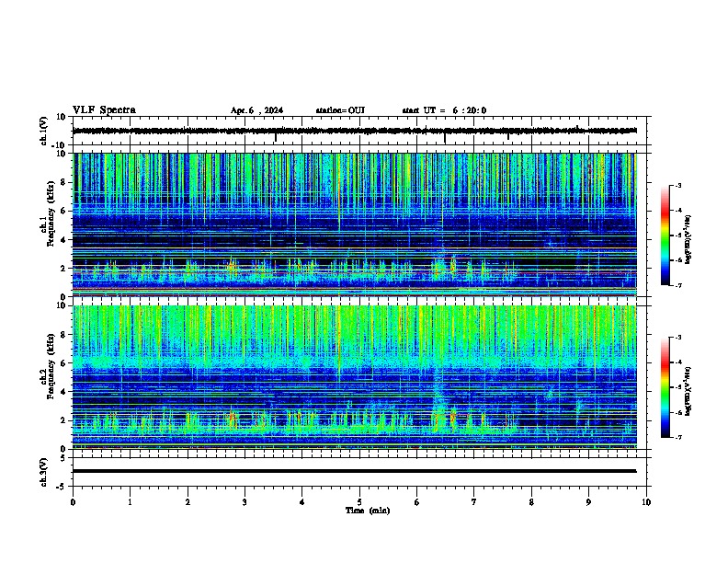
Task: Click the time axis tick label 0
Action: tap(73, 502)
